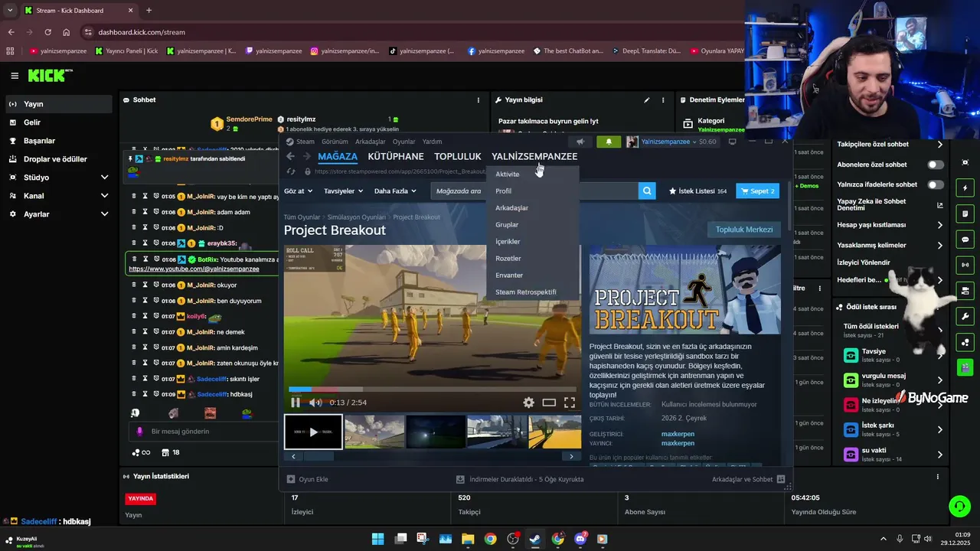Open the Kick sidebar lightning quick actions icon

pyautogui.click(x=965, y=188)
